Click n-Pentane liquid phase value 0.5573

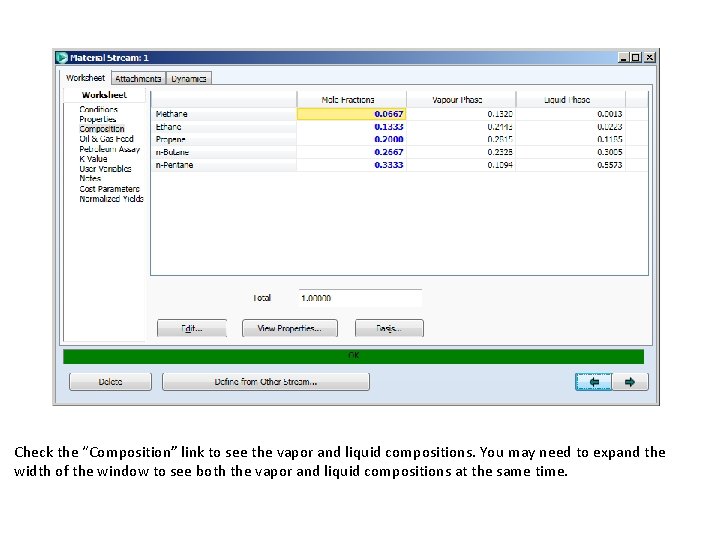(571, 165)
